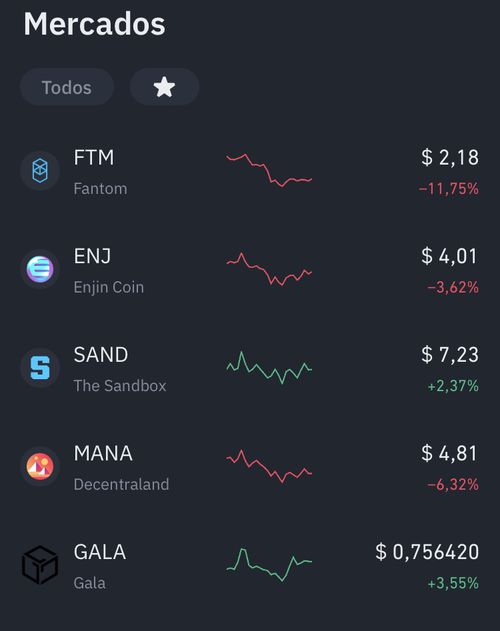Click the $ 0,756420 Gala price

(427, 552)
